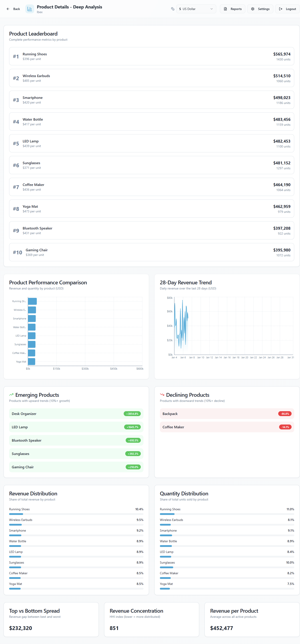Click the Back arrow icon
The width and height of the screenshot is (300, 644).
(x=8, y=9)
